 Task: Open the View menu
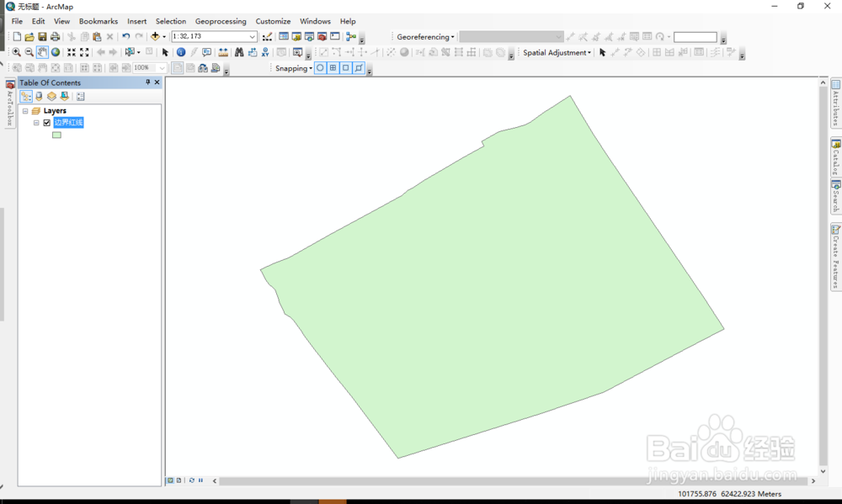61,22
